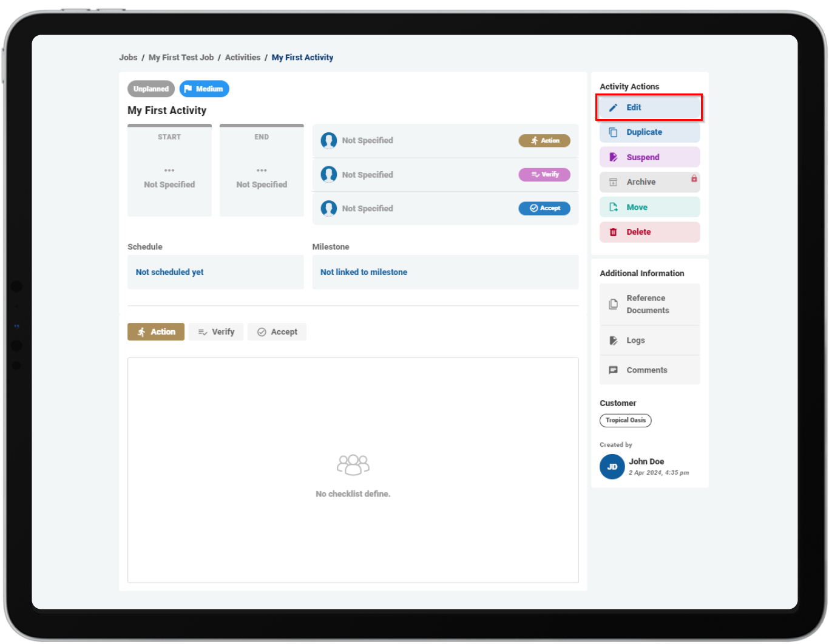Click the running figure icon on Action tab
This screenshot has height=644, width=829.
pyautogui.click(x=141, y=332)
